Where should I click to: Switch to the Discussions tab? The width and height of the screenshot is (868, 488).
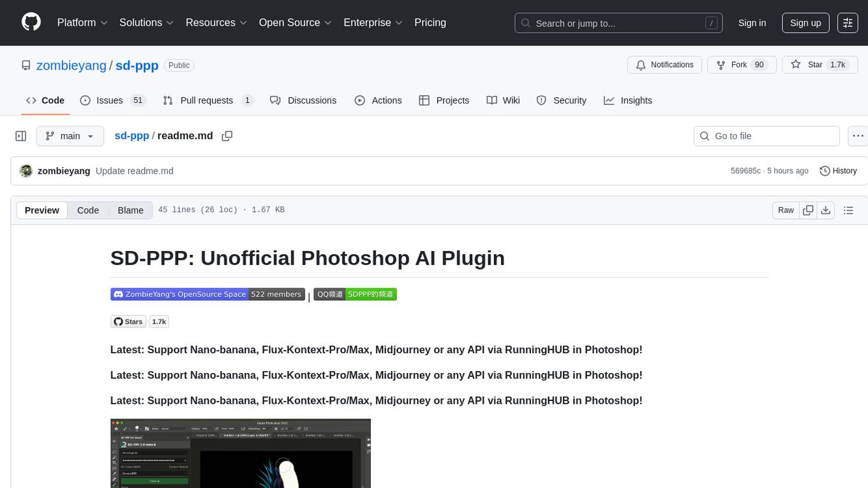click(x=303, y=100)
